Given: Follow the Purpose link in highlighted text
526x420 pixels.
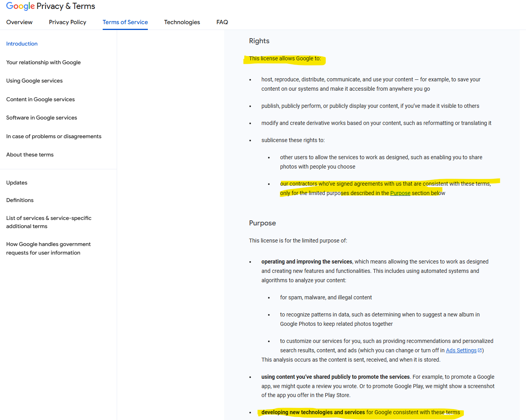Looking at the screenshot, I should (400, 193).
